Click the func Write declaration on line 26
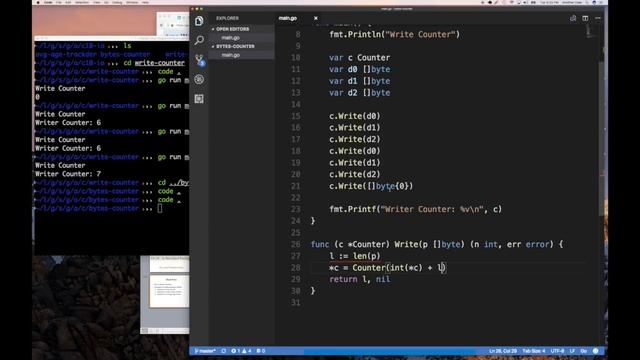640x360 pixels. 437,244
